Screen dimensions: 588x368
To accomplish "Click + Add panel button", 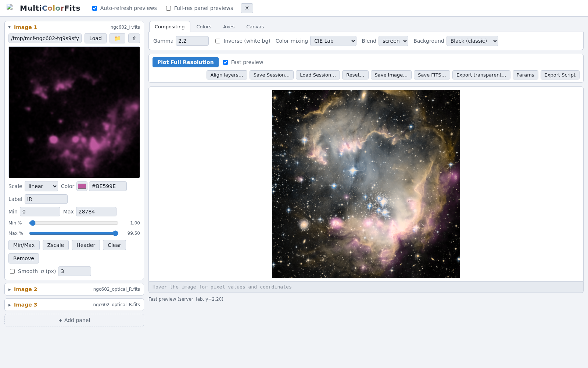I will pos(74,320).
